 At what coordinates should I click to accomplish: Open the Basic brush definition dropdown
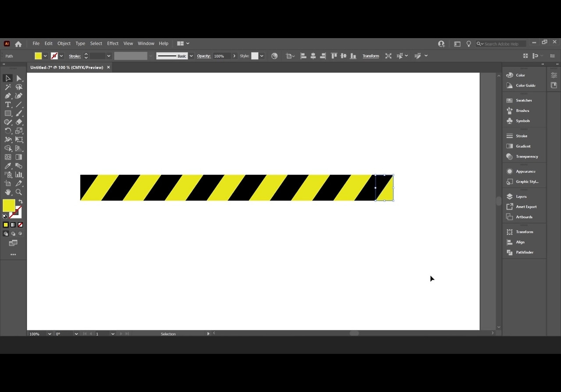pyautogui.click(x=191, y=56)
